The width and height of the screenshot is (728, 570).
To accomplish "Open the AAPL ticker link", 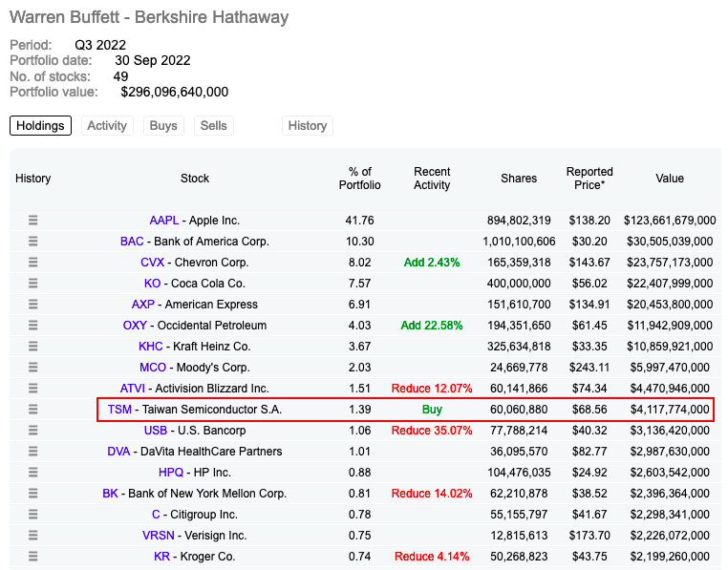I will click(164, 221).
